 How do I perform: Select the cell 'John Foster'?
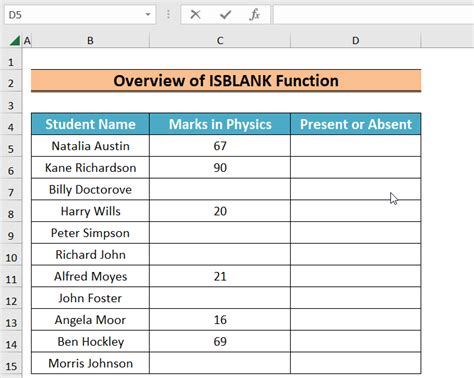coord(90,298)
